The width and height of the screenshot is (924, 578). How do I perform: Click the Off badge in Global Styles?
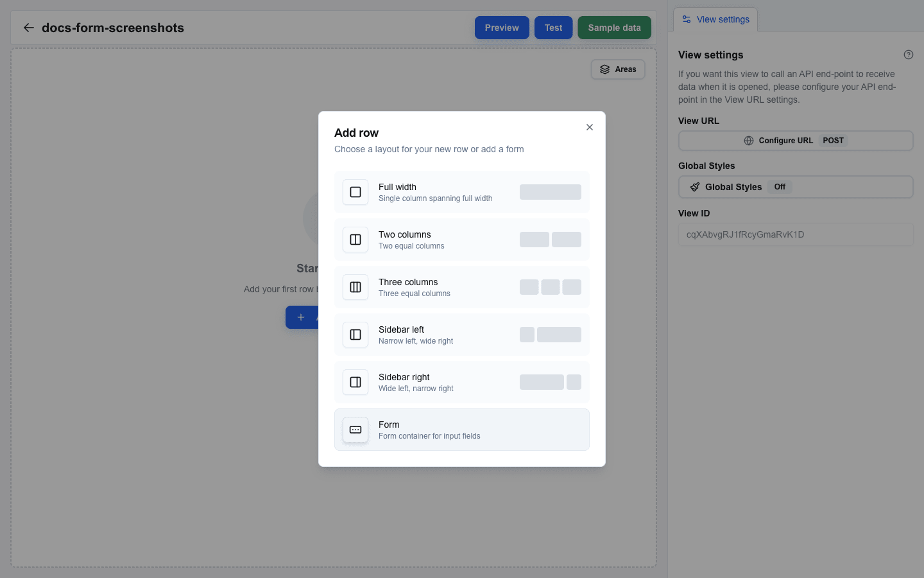780,187
